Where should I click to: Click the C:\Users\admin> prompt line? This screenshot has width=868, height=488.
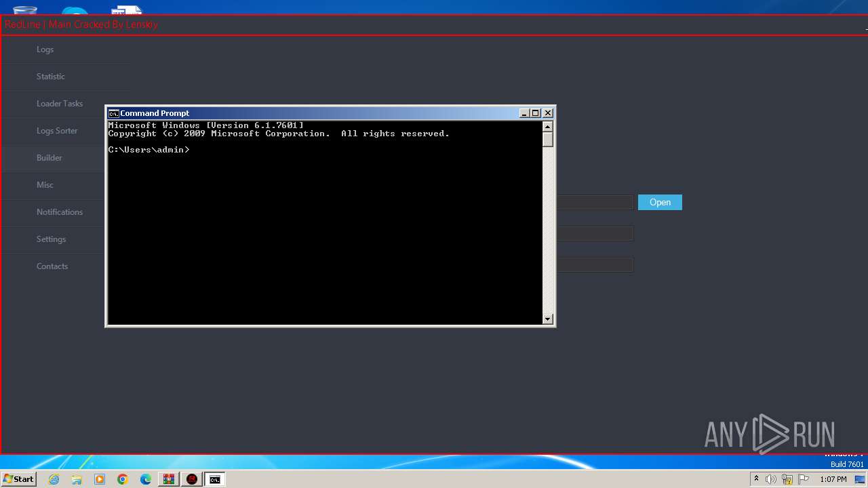pos(149,150)
